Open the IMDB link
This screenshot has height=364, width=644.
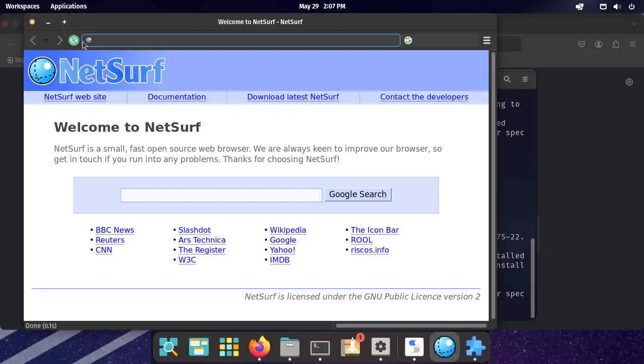(280, 260)
